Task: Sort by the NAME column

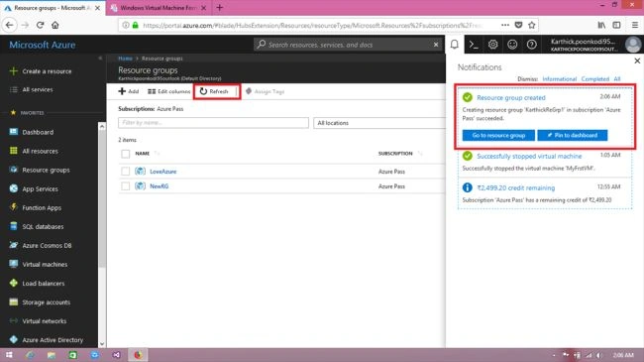Action: (143, 154)
